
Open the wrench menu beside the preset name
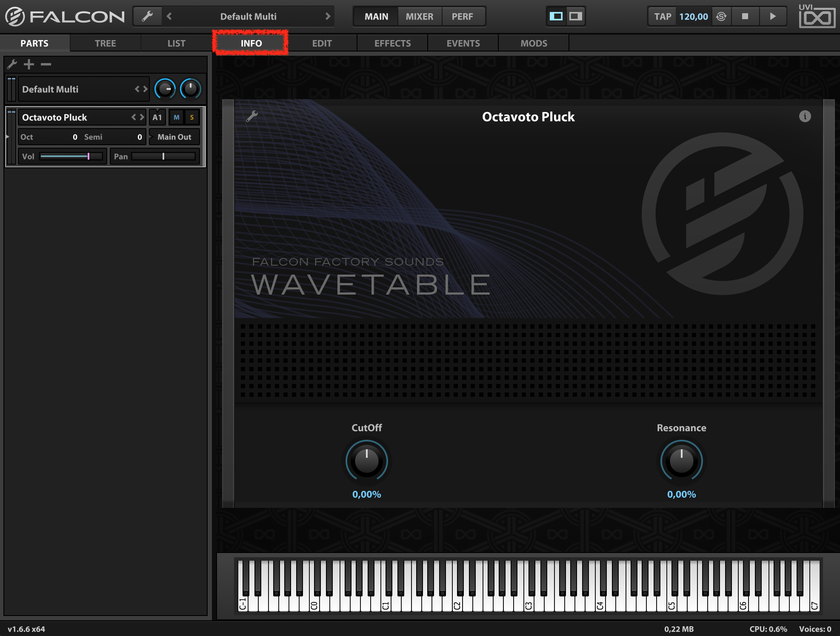pyautogui.click(x=147, y=17)
